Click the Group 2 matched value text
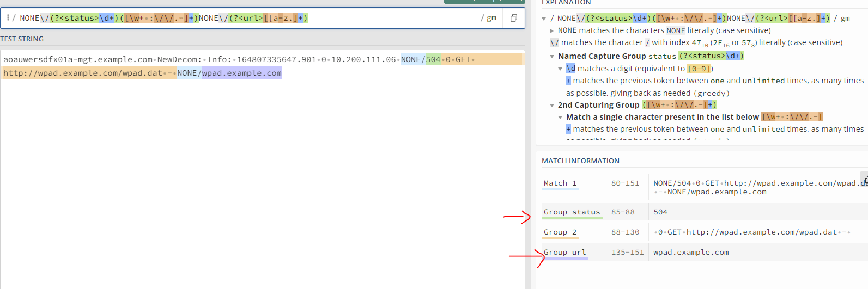This screenshot has width=868, height=289. [x=752, y=232]
